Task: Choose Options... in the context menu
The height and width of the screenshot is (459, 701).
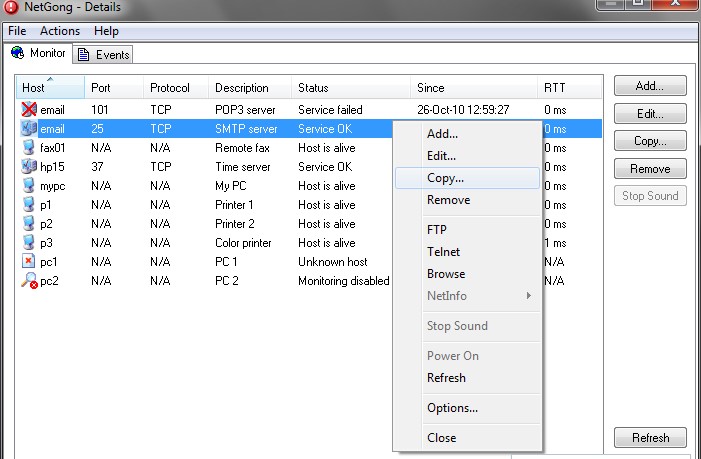Action: click(x=452, y=408)
